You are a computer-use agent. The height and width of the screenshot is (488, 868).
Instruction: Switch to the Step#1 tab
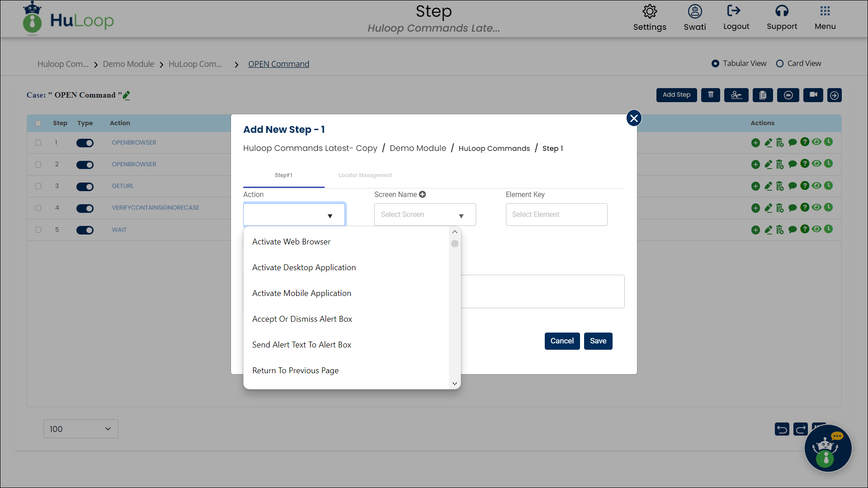click(283, 175)
